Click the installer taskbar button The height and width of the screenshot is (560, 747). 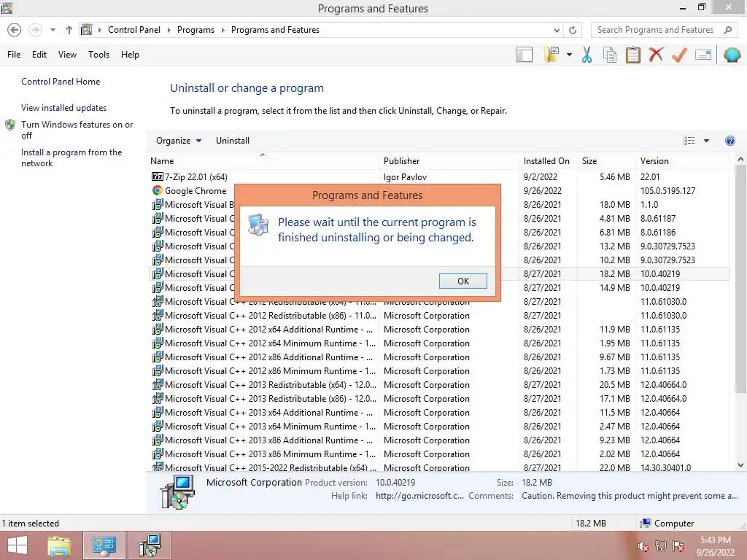coord(150,545)
